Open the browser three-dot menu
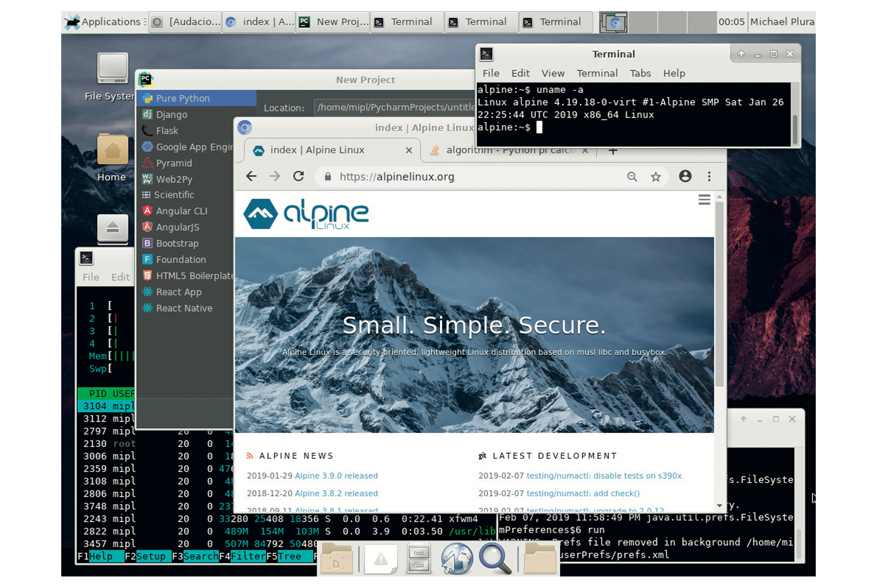This screenshot has width=877, height=588. coord(709,176)
